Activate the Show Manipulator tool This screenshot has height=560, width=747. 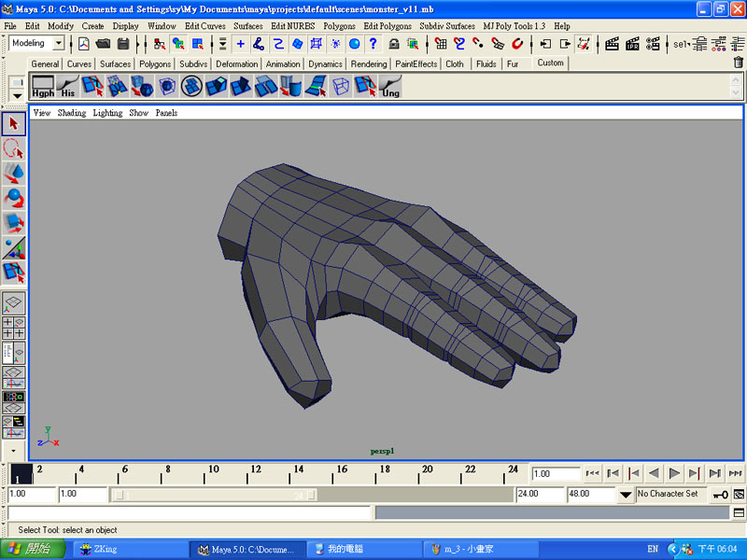[x=14, y=247]
